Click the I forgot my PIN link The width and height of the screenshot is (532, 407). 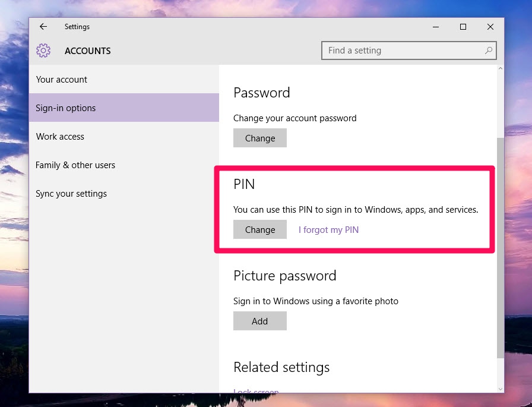(328, 230)
